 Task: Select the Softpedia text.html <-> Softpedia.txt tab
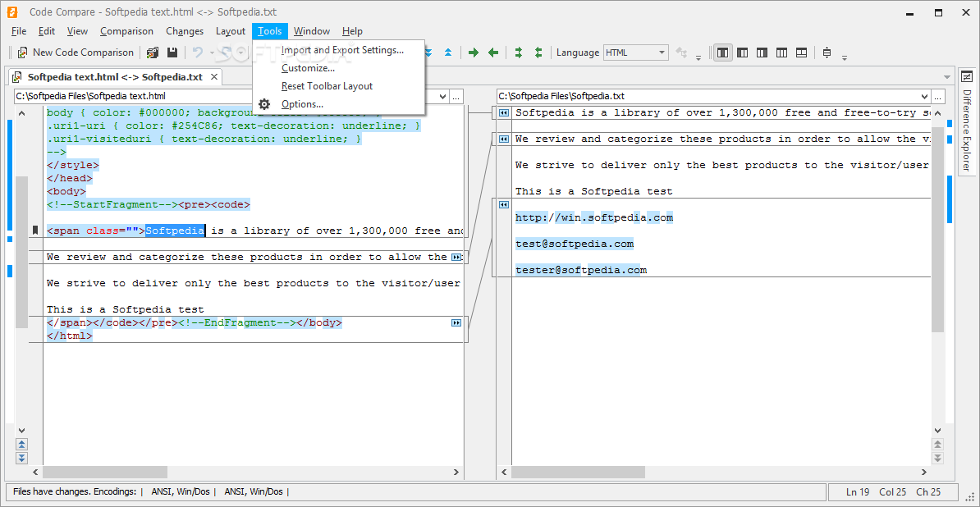(x=114, y=77)
